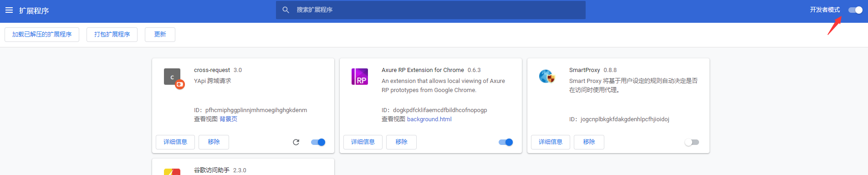Screen dimensions: 868x175
Task: Enable the SmartProxy extension toggle
Action: [x=692, y=142]
